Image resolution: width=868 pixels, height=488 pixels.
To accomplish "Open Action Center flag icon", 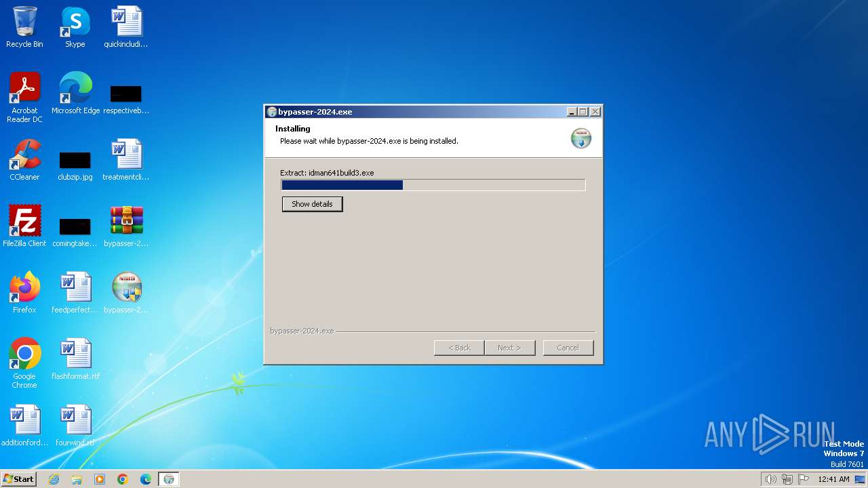I will 804,479.
